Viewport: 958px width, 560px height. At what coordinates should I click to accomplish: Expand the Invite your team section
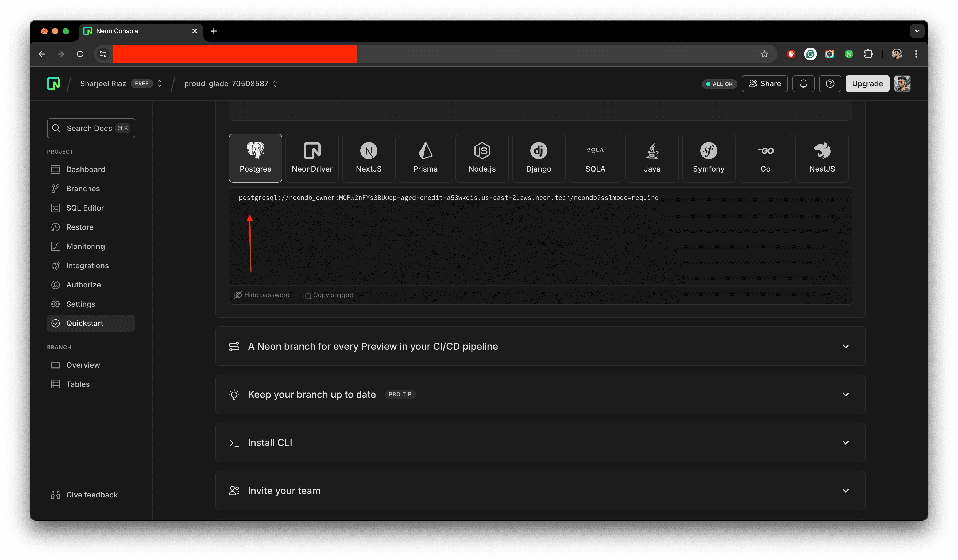click(540, 491)
